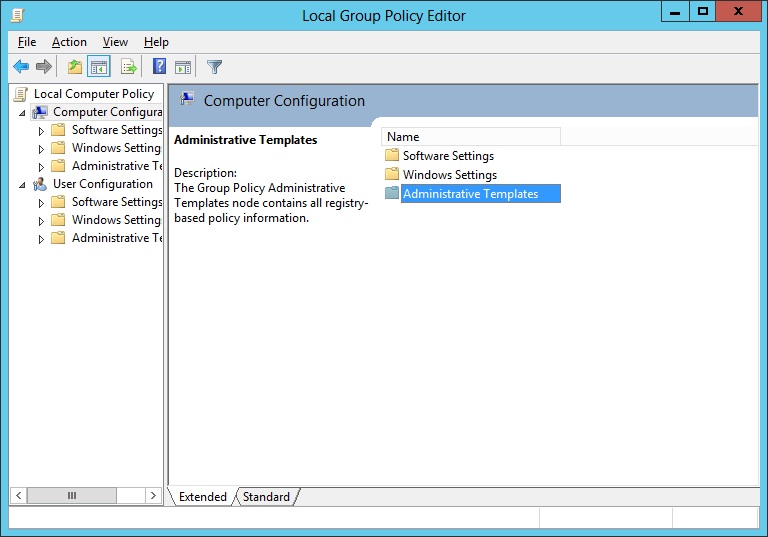Image resolution: width=768 pixels, height=537 pixels.
Task: Select Administrative Templates under User Configuration tree
Action: click(x=117, y=238)
